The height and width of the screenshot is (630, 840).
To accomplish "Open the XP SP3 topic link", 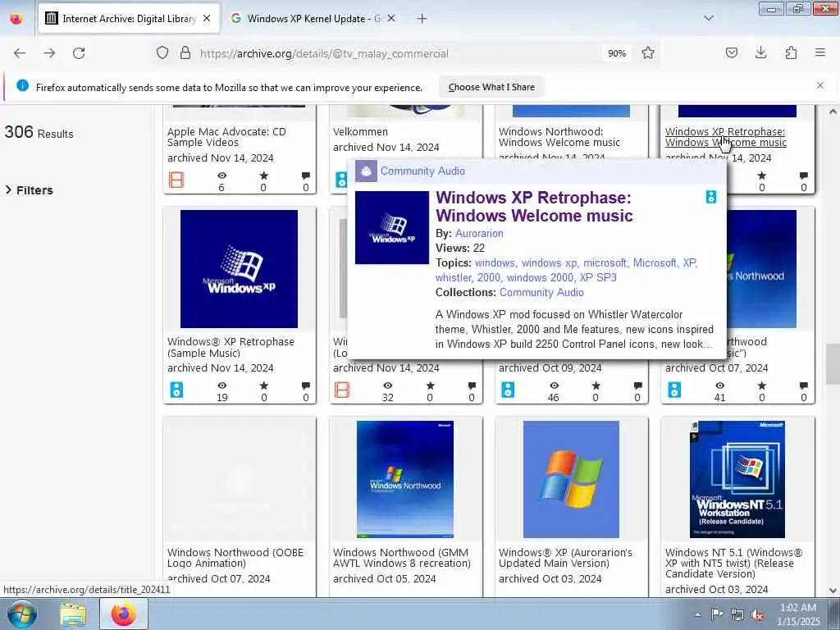I will (598, 277).
